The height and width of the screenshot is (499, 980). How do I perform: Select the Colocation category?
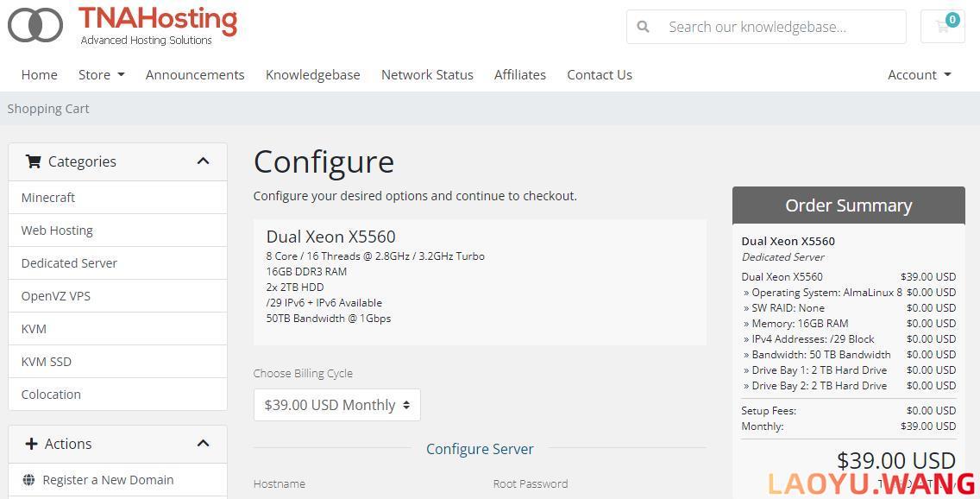click(x=117, y=395)
